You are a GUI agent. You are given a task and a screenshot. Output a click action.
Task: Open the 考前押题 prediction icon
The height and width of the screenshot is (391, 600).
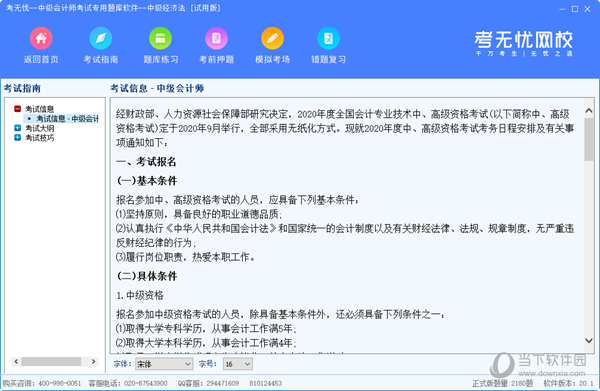click(216, 38)
